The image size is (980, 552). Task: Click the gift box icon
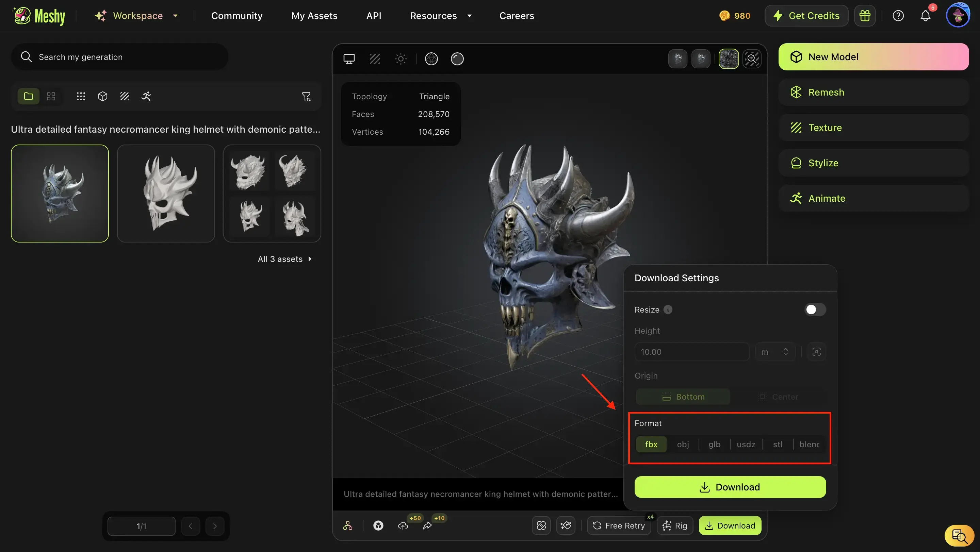[864, 16]
